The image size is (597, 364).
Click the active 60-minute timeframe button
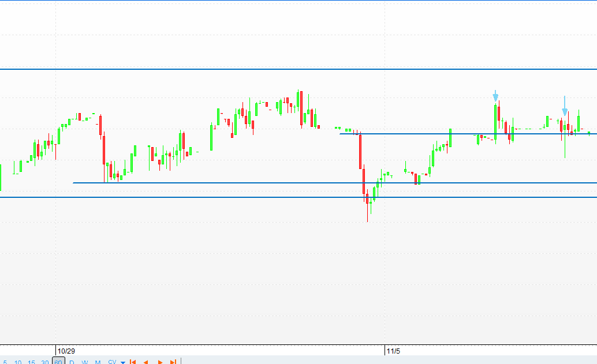click(58, 361)
